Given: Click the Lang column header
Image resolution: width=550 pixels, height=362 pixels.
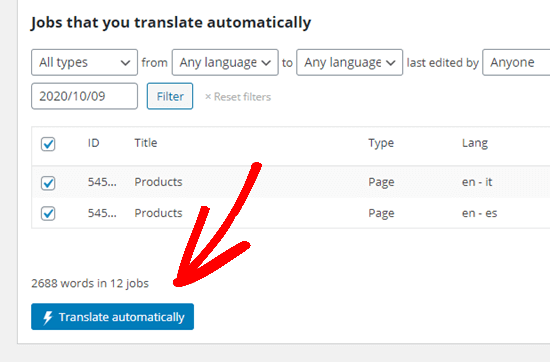Looking at the screenshot, I should tap(475, 143).
